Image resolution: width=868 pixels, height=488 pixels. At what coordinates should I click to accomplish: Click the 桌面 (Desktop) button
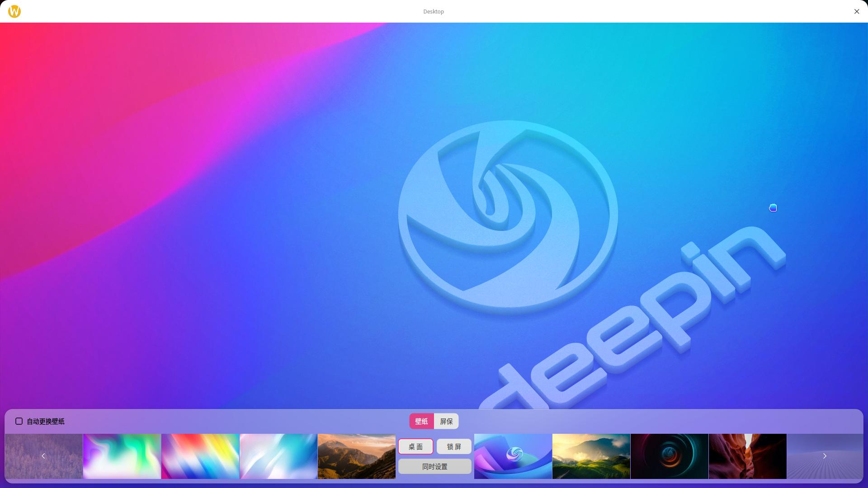pyautogui.click(x=415, y=446)
